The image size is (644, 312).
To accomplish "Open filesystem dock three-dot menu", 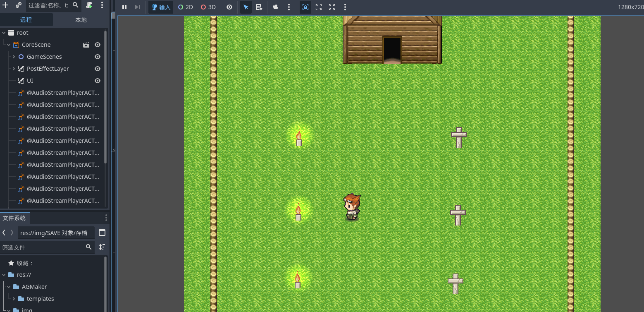I will [106, 218].
